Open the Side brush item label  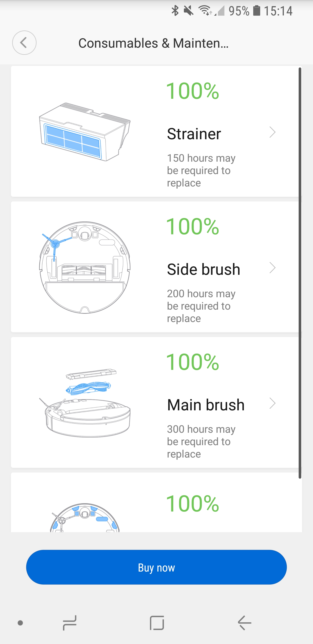(203, 269)
